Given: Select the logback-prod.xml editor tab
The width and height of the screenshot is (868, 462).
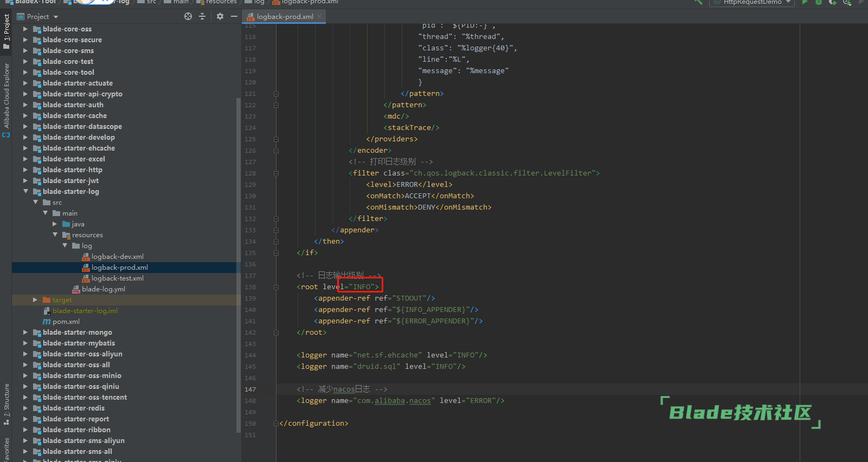Looking at the screenshot, I should pos(284,17).
